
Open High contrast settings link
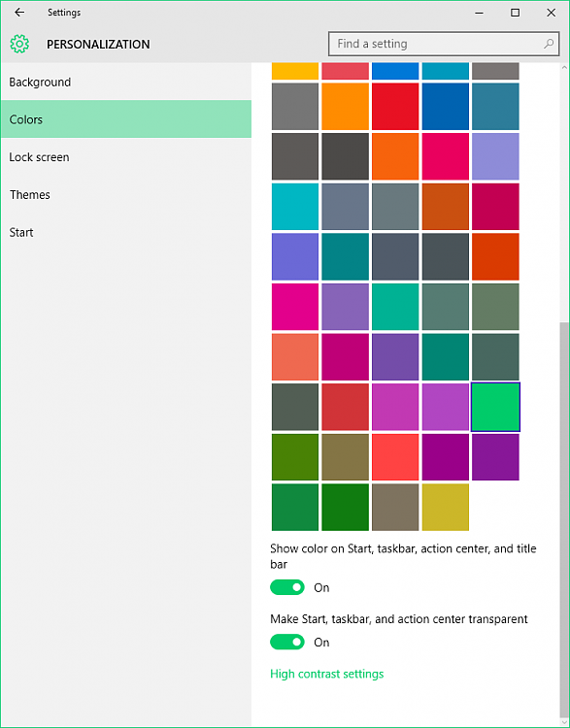pyautogui.click(x=326, y=674)
